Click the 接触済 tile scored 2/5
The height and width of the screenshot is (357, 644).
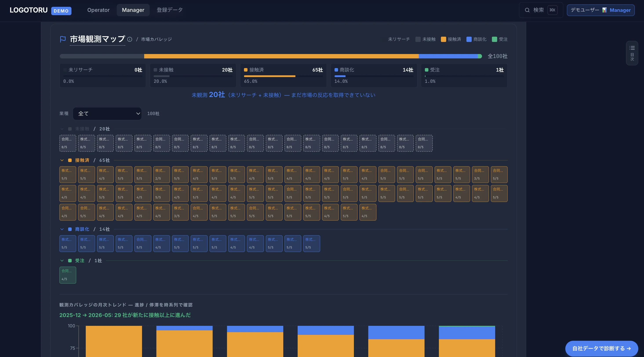tap(162, 175)
